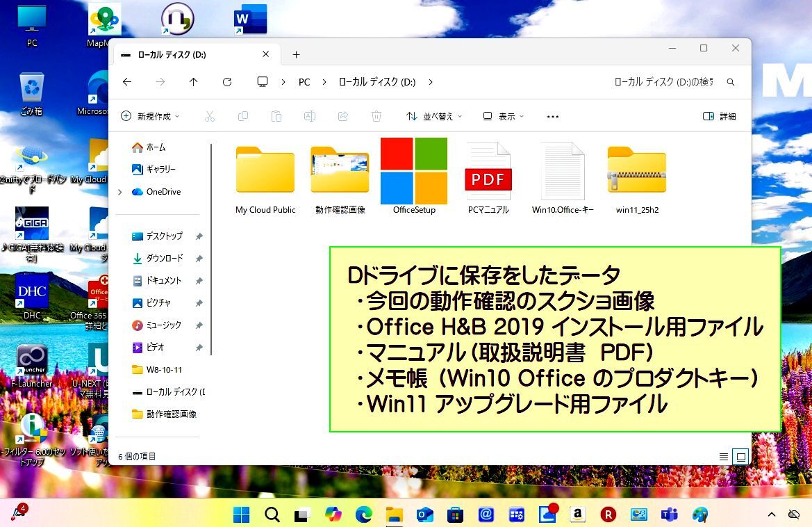The height and width of the screenshot is (527, 812).
Task: Click the cut scissors icon
Action: [210, 116]
